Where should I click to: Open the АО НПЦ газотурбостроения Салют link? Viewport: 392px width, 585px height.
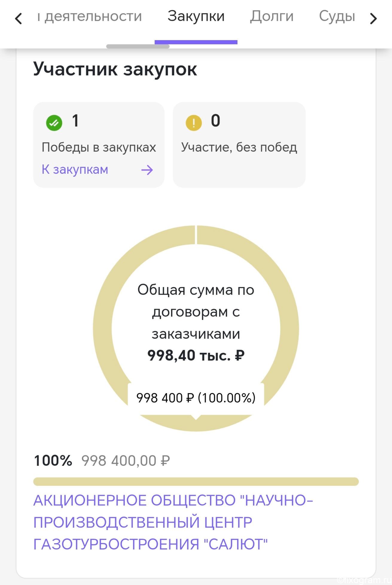(x=173, y=522)
